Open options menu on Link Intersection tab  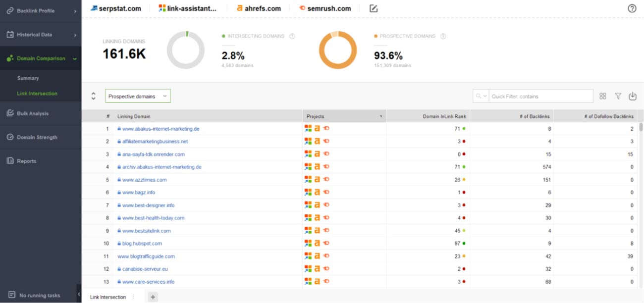point(133,297)
